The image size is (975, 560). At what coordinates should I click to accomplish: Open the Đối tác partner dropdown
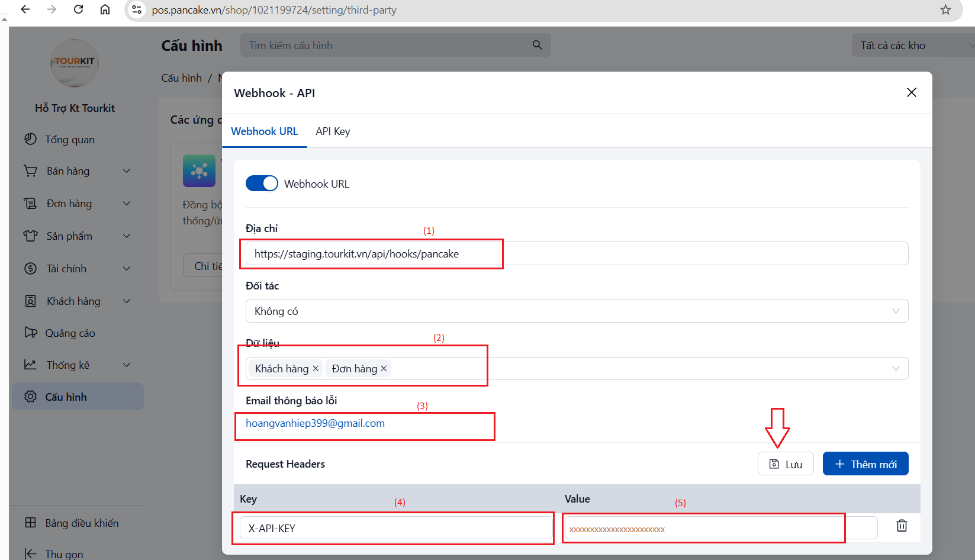pyautogui.click(x=576, y=311)
